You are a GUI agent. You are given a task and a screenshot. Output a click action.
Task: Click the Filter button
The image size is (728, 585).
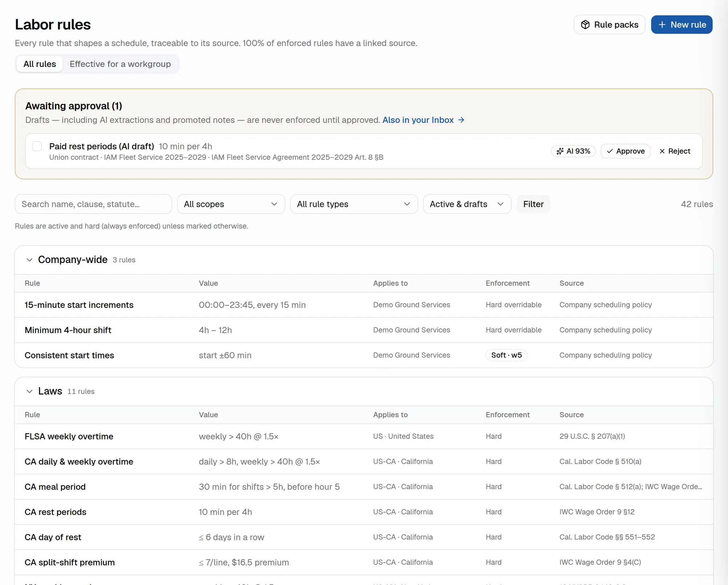click(533, 204)
